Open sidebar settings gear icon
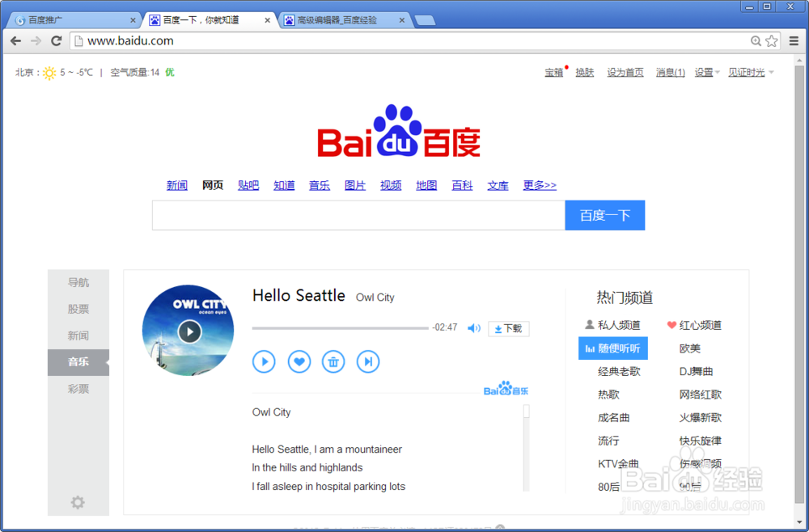 (78, 502)
